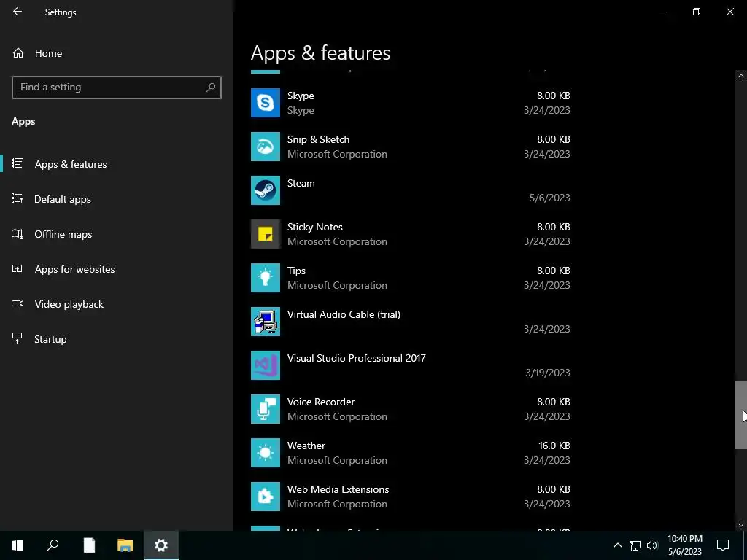Click the Web Media Extensions icon
The height and width of the screenshot is (560, 747).
pos(266,497)
